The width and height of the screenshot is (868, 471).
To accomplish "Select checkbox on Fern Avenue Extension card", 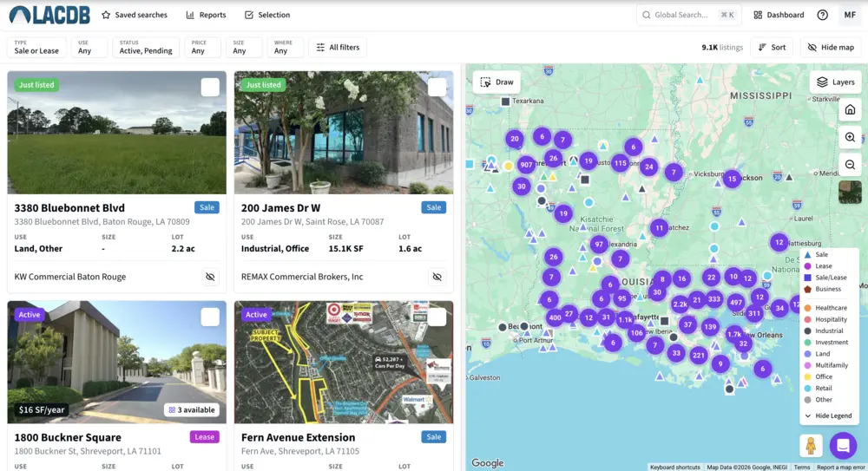I will click(437, 317).
